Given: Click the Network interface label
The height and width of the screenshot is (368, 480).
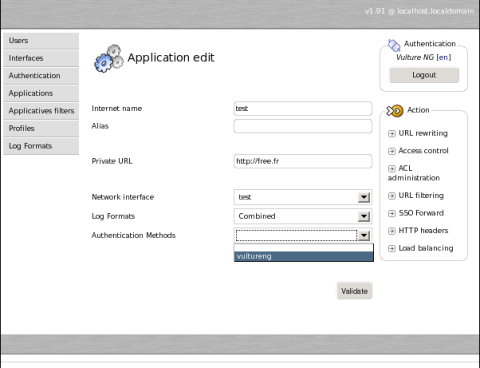Looking at the screenshot, I should coord(123,197).
